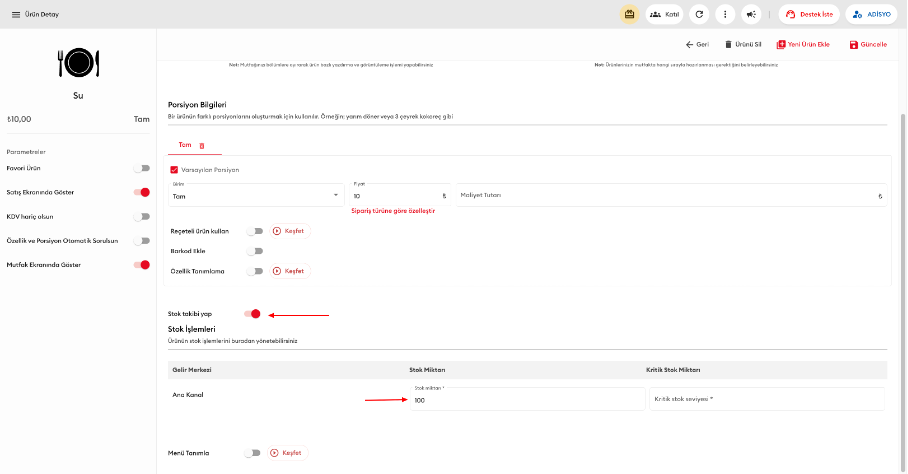This screenshot has width=908, height=474.
Task: Enable Menü Tanımla switch
Action: pyautogui.click(x=252, y=453)
